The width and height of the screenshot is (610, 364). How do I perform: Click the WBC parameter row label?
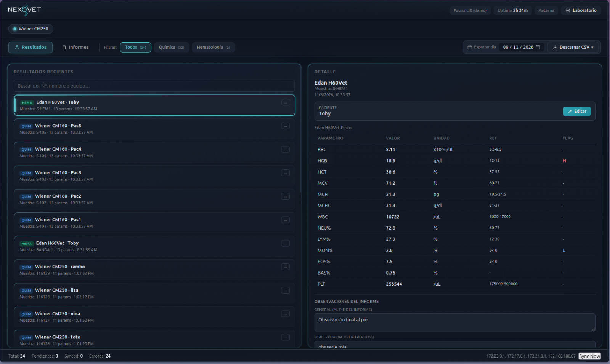323,217
